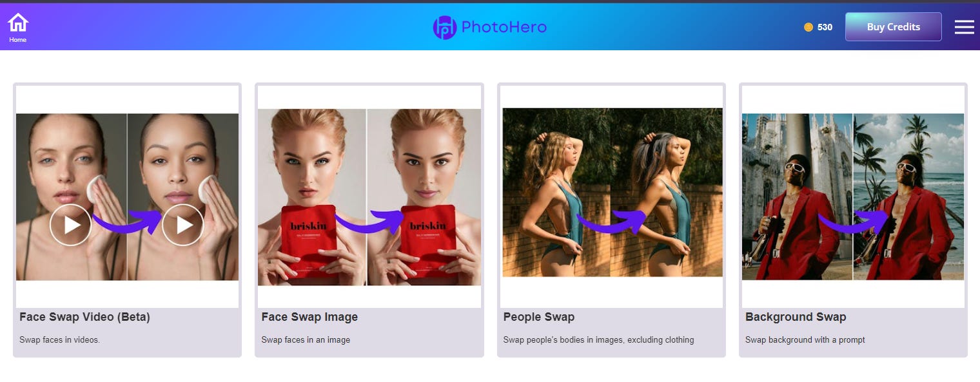Click the PhotoHero logo icon

pyautogui.click(x=445, y=27)
